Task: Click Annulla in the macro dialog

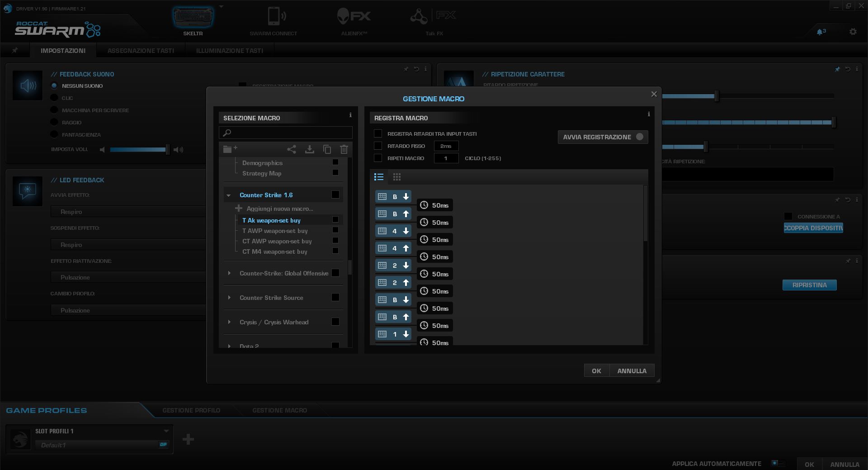Action: pos(632,371)
